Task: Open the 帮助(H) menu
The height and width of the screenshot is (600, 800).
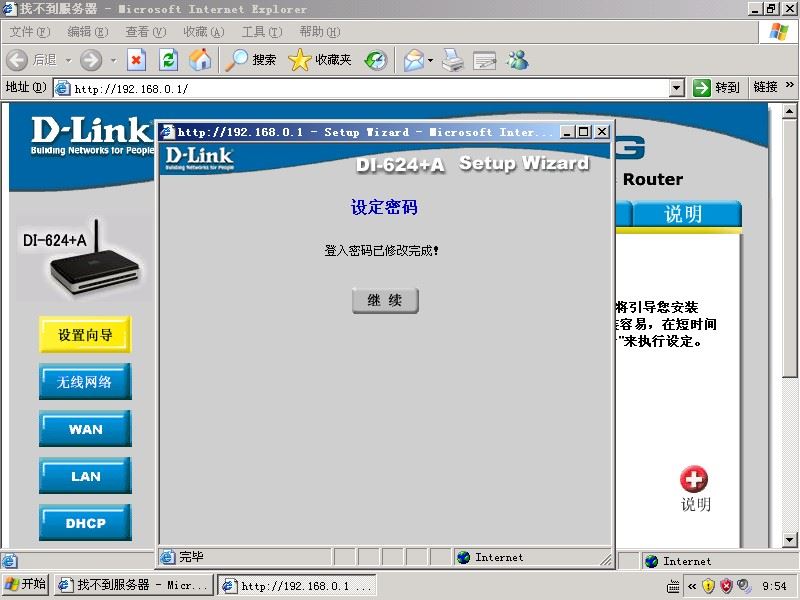Action: point(320,32)
